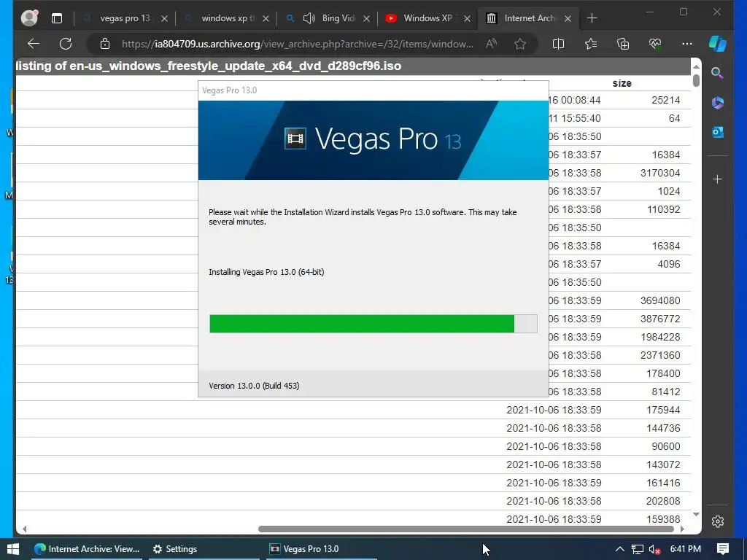Click the timestamp in the 90600 row
The image size is (747, 560).
coord(554,446)
